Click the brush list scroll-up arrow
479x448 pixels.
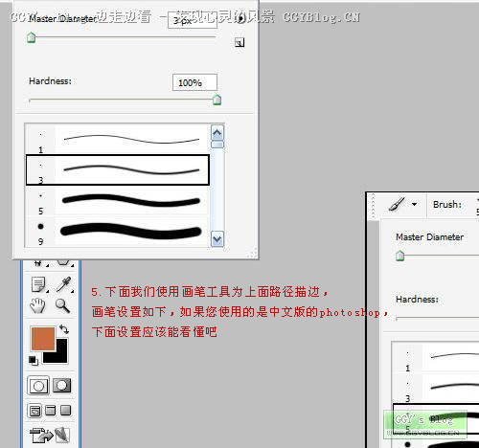217,133
